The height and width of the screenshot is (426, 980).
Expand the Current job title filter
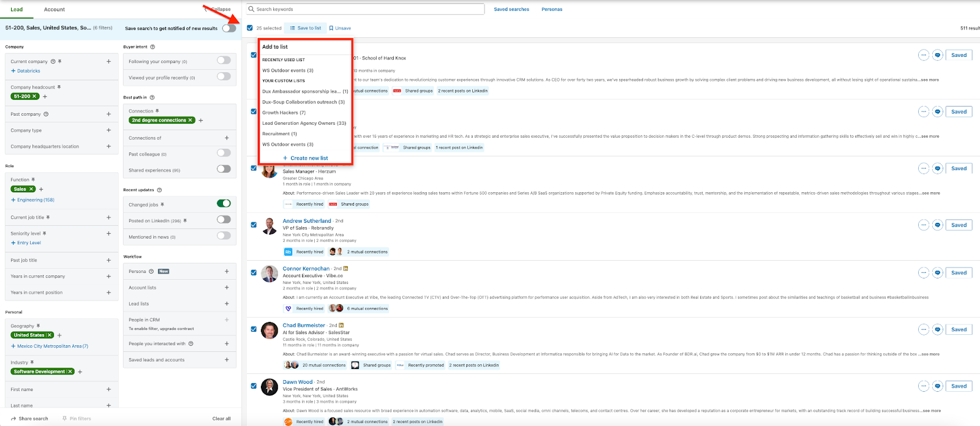point(108,217)
